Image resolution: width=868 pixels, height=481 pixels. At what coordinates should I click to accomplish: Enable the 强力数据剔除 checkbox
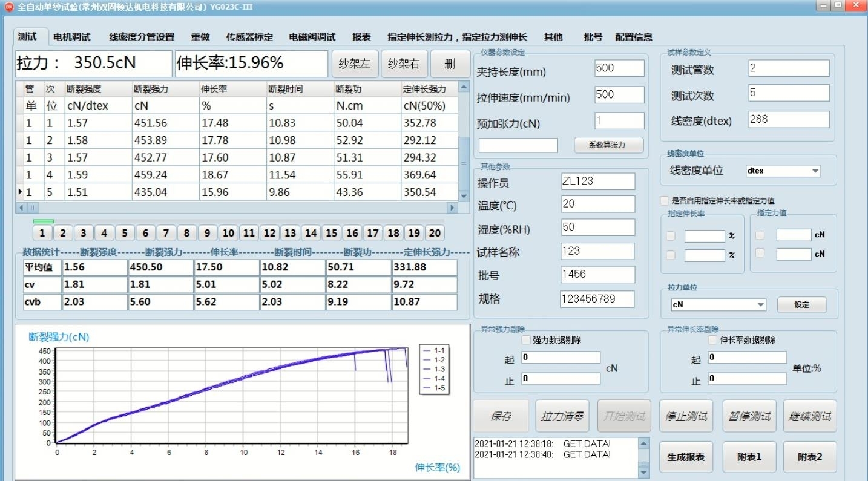525,340
